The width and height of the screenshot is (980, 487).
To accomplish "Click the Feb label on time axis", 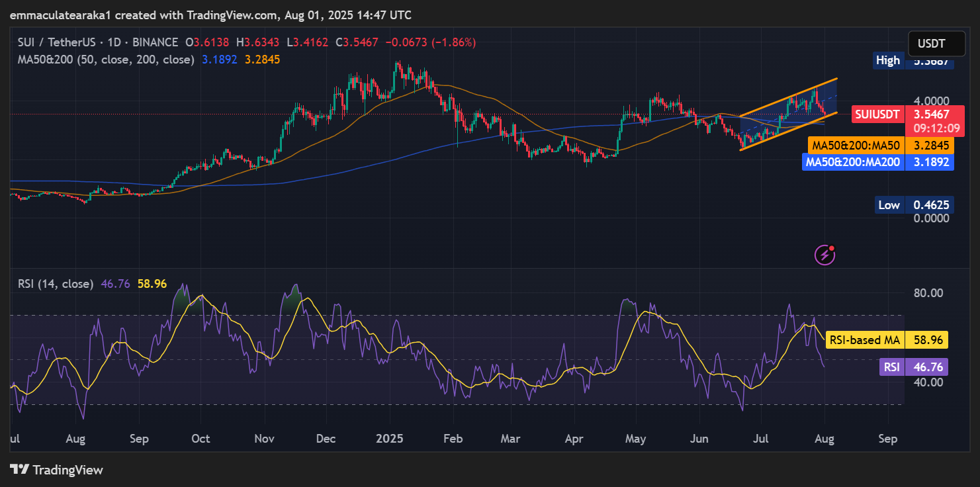I will click(x=453, y=439).
